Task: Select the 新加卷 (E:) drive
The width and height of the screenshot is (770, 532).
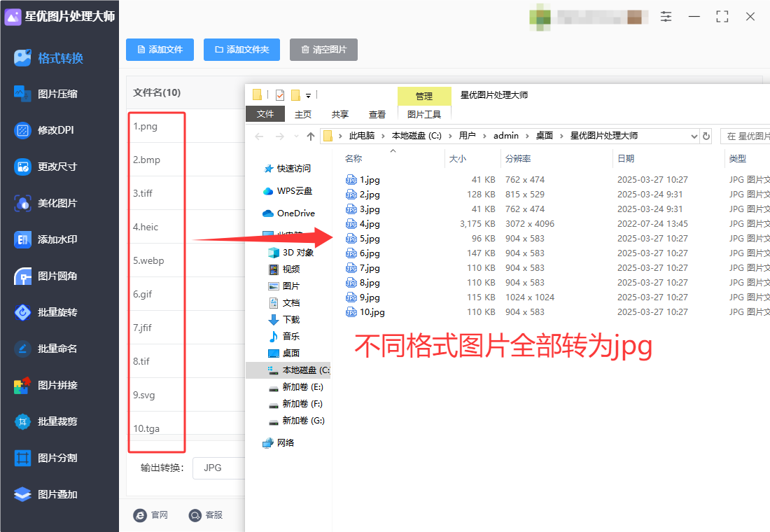Action: click(296, 387)
